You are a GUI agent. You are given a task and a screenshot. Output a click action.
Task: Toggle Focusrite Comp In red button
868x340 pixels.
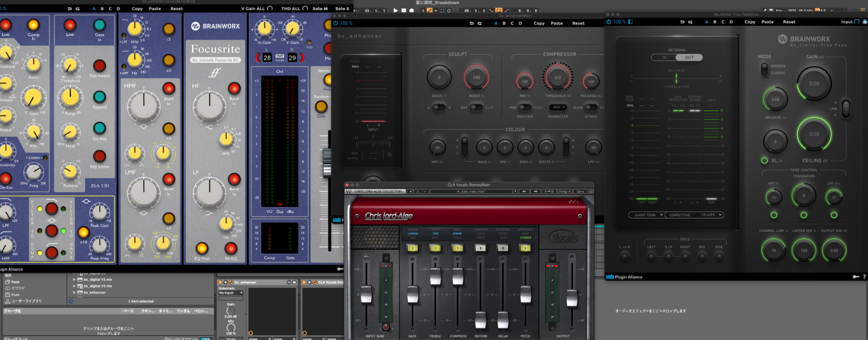(x=33, y=25)
